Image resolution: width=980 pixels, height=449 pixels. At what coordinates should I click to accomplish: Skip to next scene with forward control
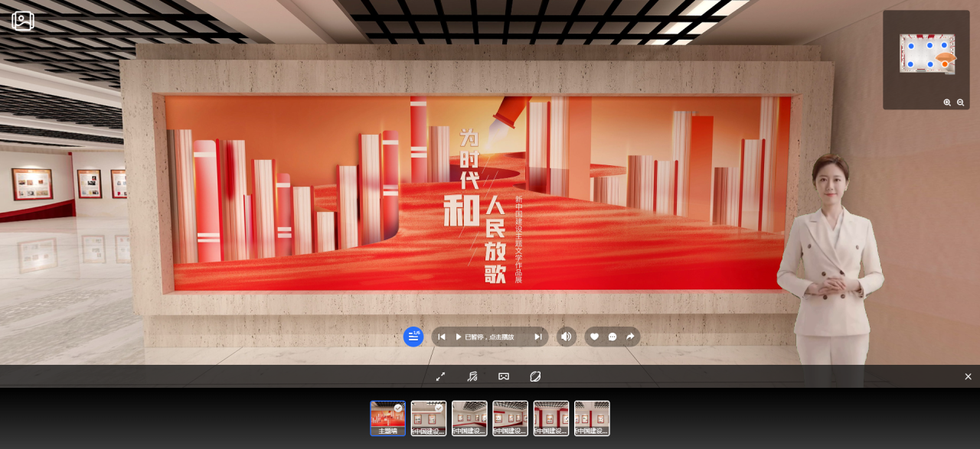click(538, 337)
